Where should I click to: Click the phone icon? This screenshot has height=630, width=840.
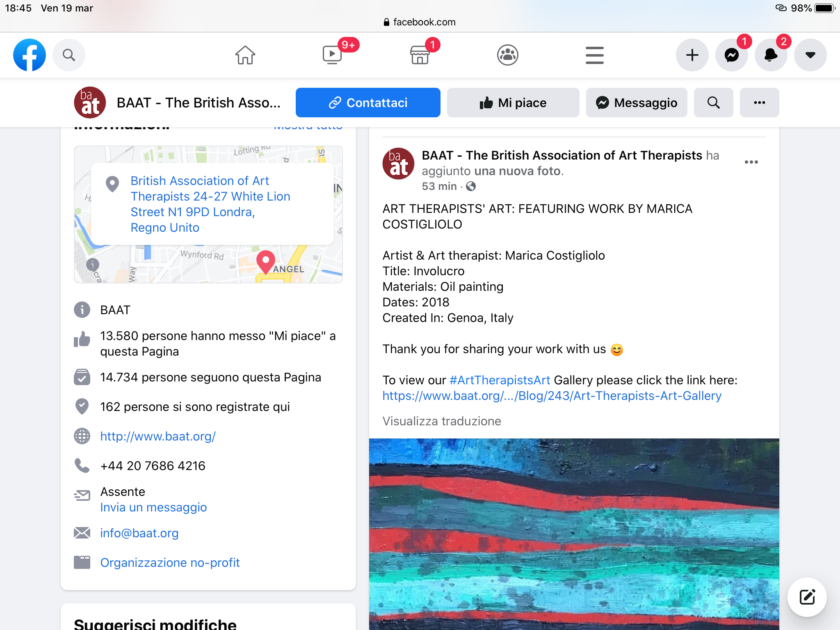point(82,466)
